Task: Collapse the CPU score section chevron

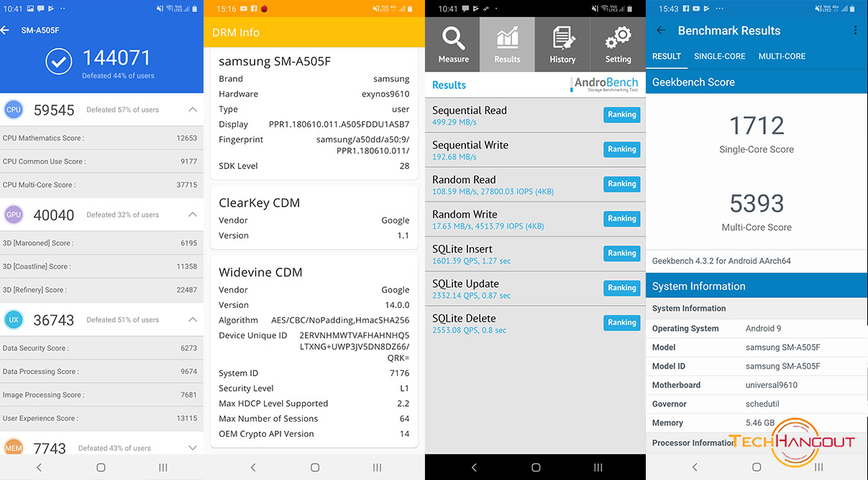Action: click(x=192, y=109)
